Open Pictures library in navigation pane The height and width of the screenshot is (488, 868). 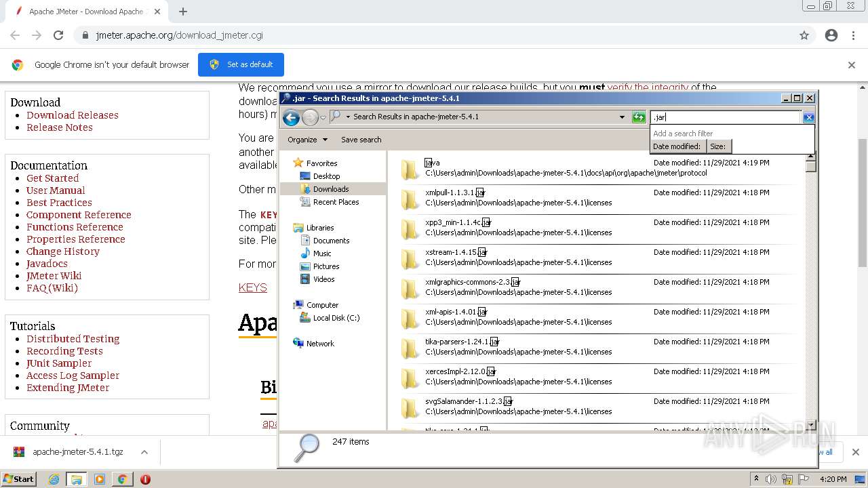click(326, 266)
